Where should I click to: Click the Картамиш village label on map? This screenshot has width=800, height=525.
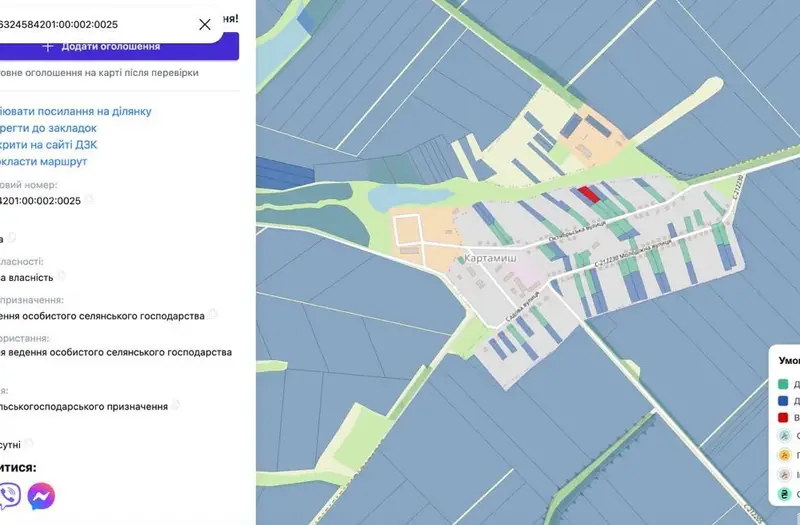coord(490,258)
